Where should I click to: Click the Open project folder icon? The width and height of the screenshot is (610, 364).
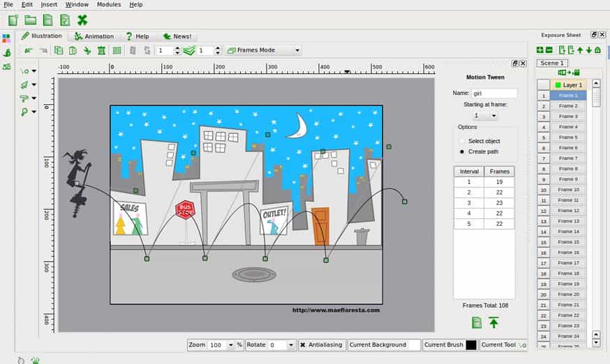click(30, 20)
